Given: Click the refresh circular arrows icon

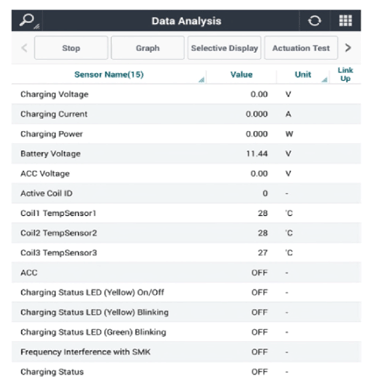Looking at the screenshot, I should (x=314, y=21).
